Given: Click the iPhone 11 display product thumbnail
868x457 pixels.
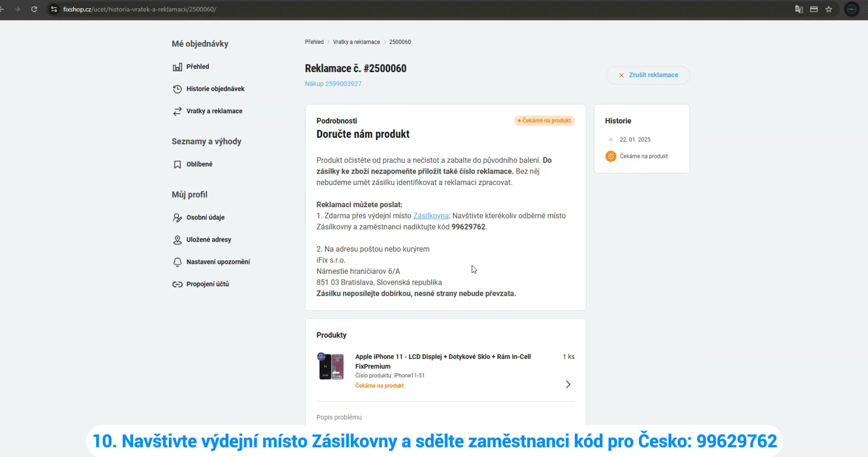Looking at the screenshot, I should click(x=331, y=366).
